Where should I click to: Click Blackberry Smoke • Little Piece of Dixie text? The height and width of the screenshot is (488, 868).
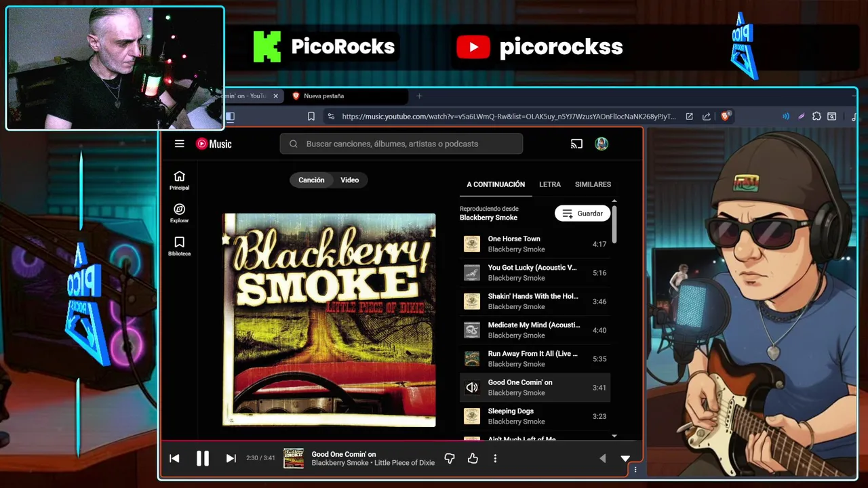click(373, 463)
